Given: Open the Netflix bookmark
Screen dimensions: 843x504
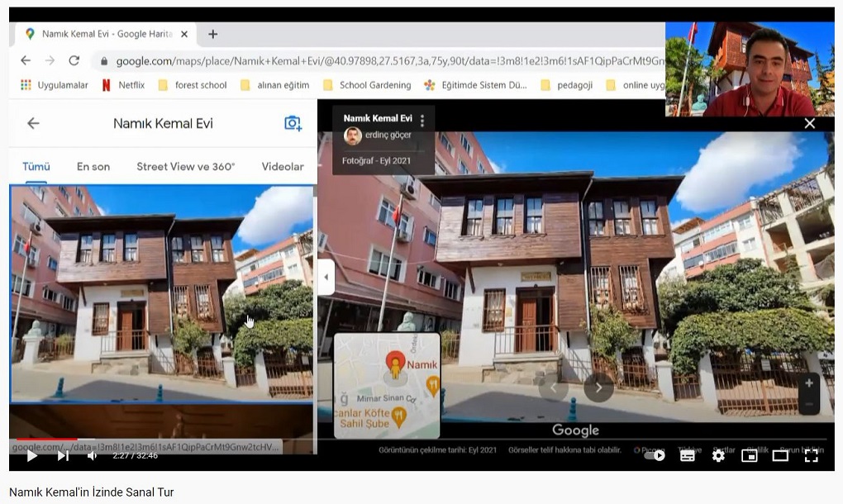Looking at the screenshot, I should pyautogui.click(x=124, y=85).
